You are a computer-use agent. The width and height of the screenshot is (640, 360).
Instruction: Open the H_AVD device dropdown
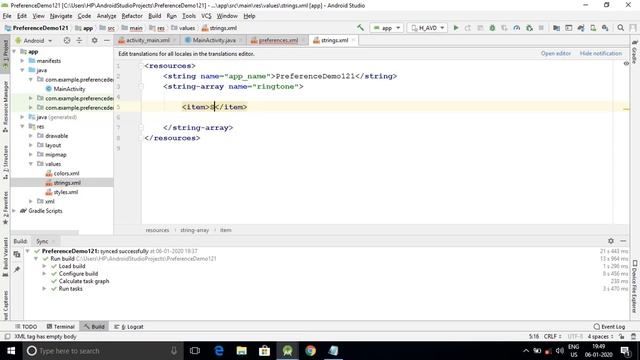click(427, 28)
